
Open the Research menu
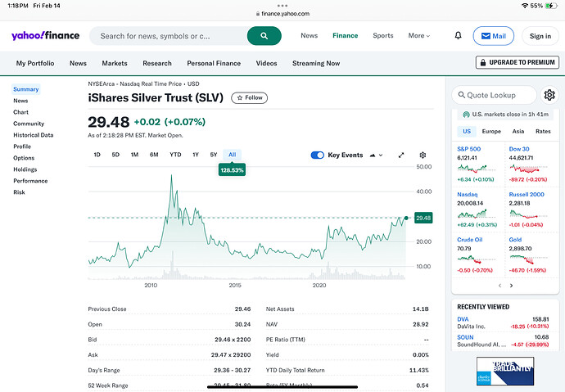157,63
